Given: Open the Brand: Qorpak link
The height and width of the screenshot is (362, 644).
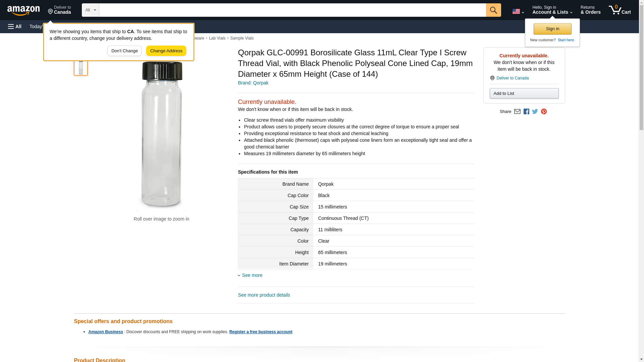Looking at the screenshot, I should coord(253,83).
